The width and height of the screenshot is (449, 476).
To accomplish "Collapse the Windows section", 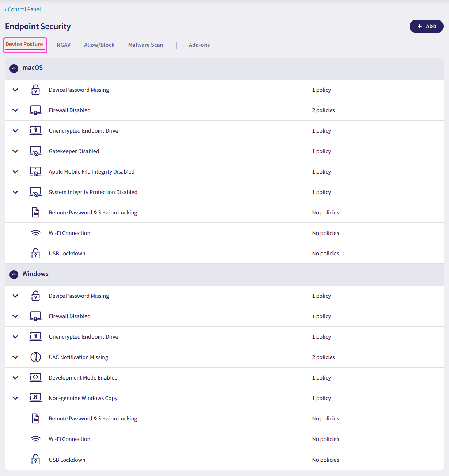I will click(x=14, y=274).
